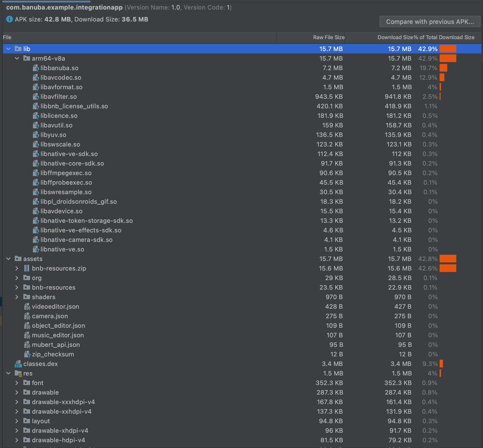Collapse the assets folder
Viewport: 483px width, 448px height.
(9, 259)
